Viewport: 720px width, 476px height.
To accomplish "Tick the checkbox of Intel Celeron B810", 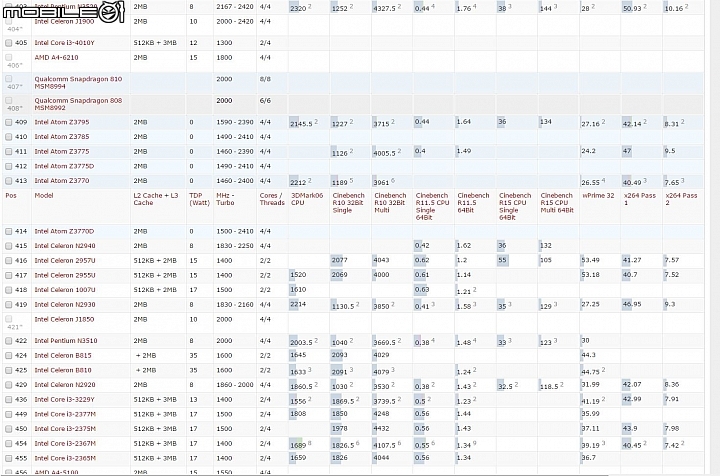I will [x=8, y=370].
